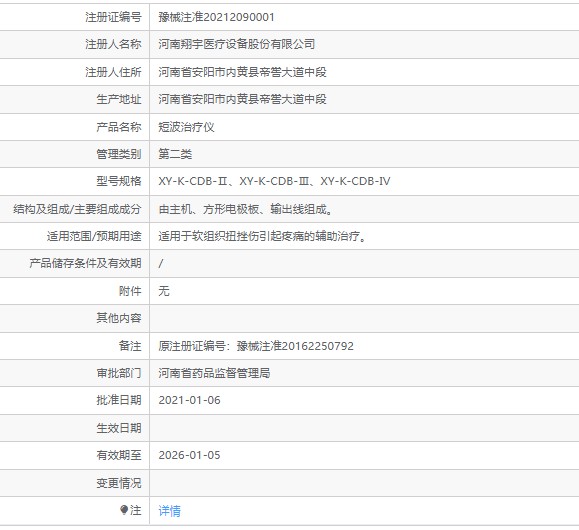Click the 生产地址 row address text
The image size is (579, 530).
coord(242,99)
